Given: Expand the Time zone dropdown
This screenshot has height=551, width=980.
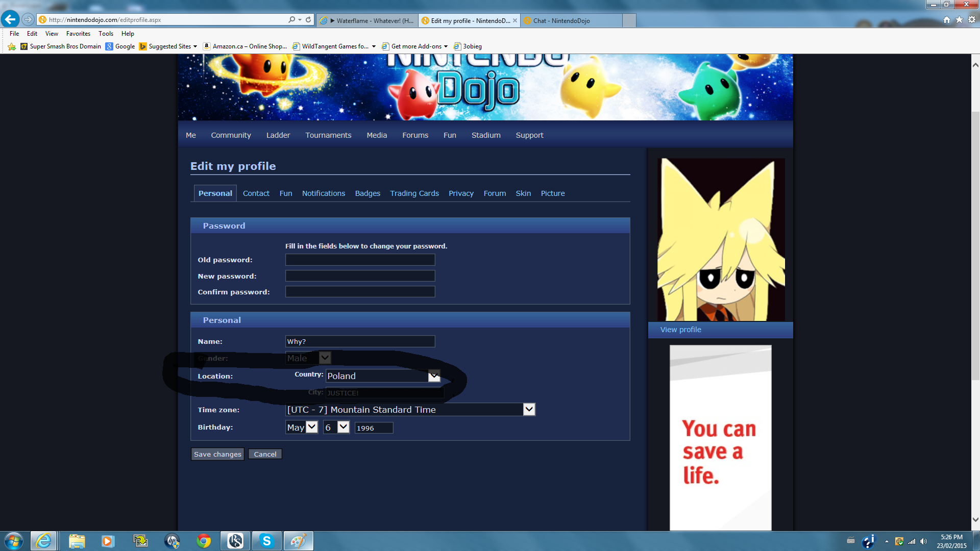Looking at the screenshot, I should (529, 410).
